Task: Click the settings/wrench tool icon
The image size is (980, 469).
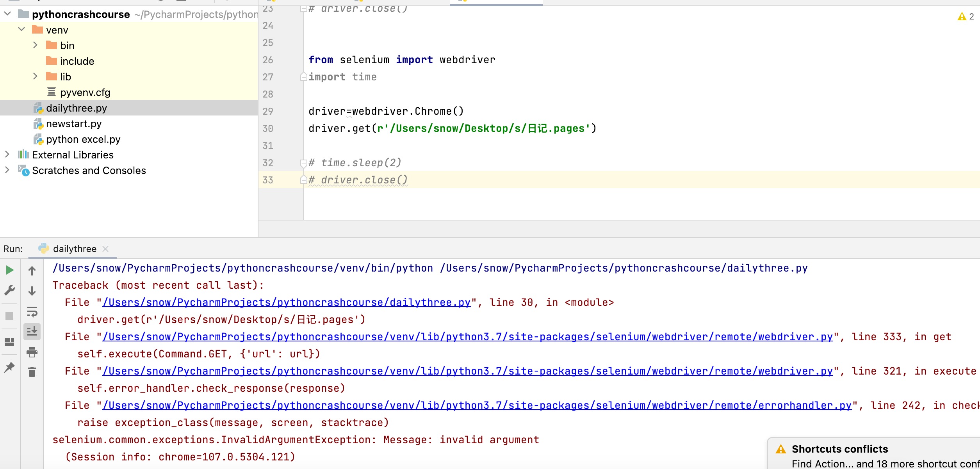Action: click(x=9, y=289)
